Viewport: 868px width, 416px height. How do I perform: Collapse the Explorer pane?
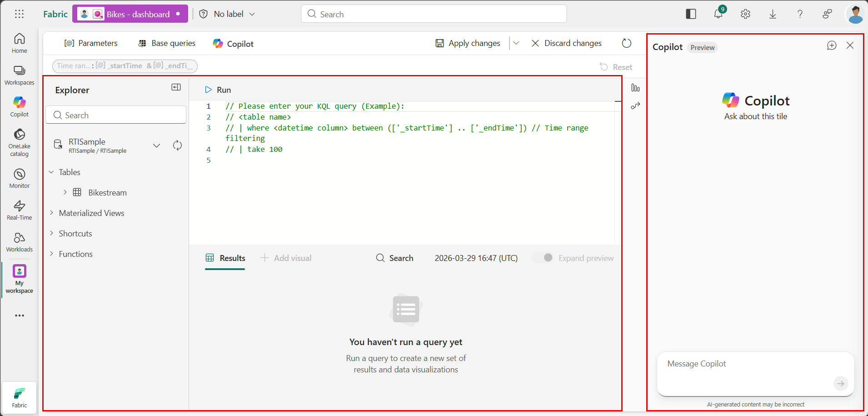click(x=176, y=87)
